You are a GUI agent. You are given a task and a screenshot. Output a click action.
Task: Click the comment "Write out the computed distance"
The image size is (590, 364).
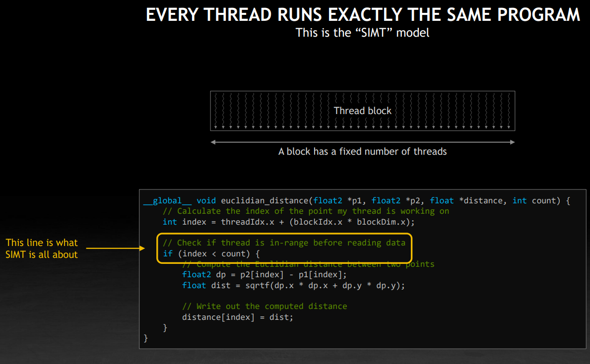[264, 306]
